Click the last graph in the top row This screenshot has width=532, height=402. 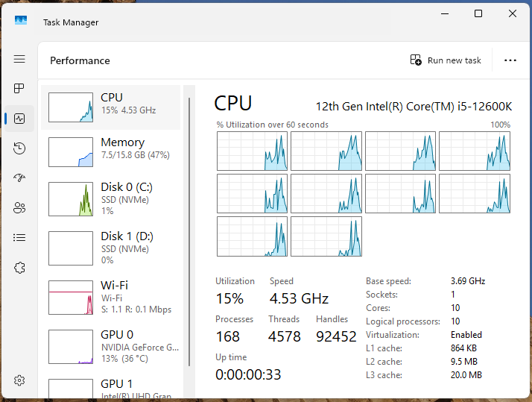475,151
